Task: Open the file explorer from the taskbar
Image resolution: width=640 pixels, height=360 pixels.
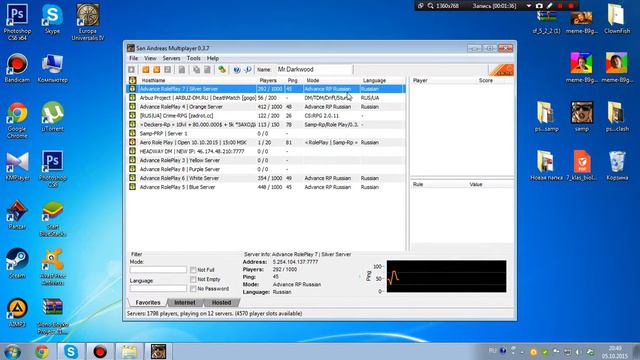Action: pyautogui.click(x=129, y=351)
